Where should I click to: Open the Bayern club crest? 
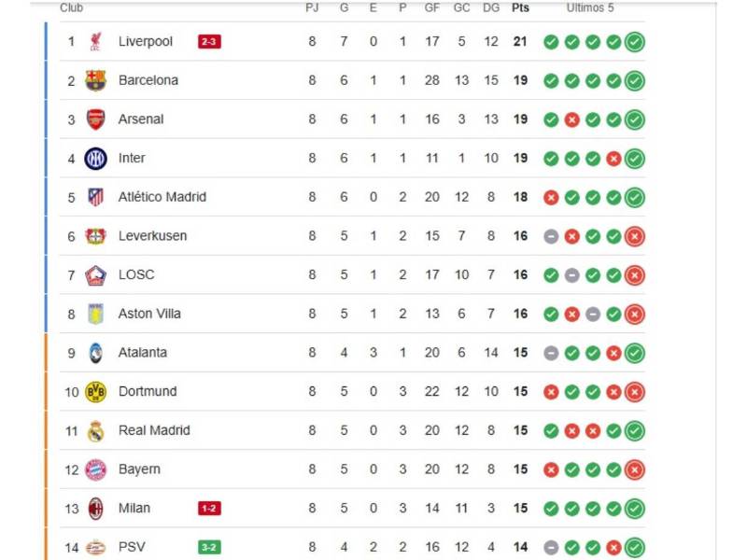pyautogui.click(x=96, y=469)
